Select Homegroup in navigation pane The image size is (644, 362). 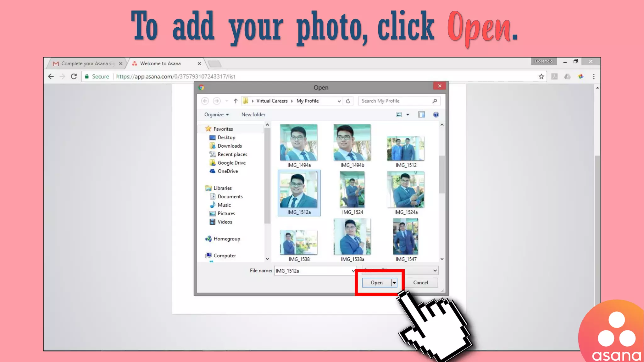click(x=226, y=239)
